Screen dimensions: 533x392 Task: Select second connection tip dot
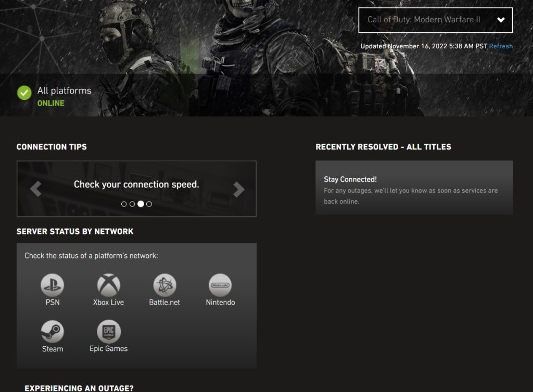point(132,204)
